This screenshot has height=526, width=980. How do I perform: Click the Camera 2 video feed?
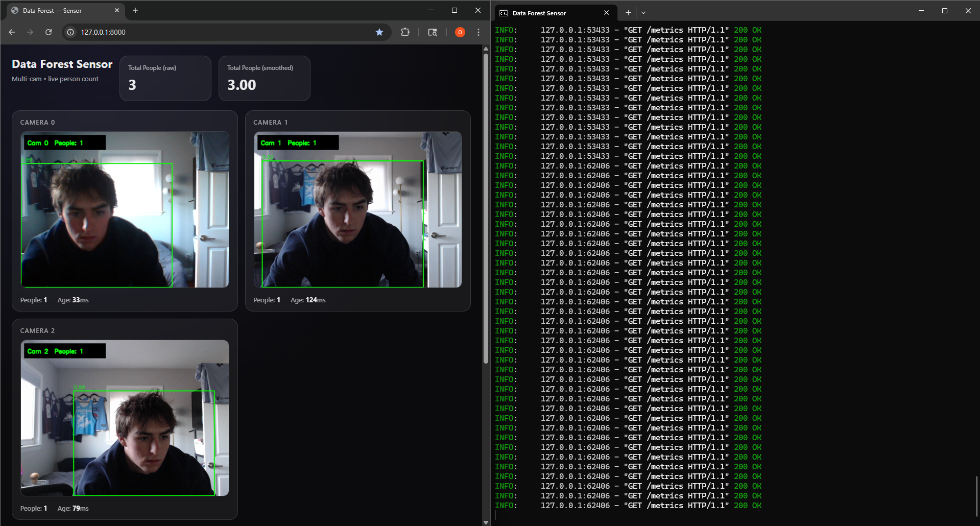(125, 418)
